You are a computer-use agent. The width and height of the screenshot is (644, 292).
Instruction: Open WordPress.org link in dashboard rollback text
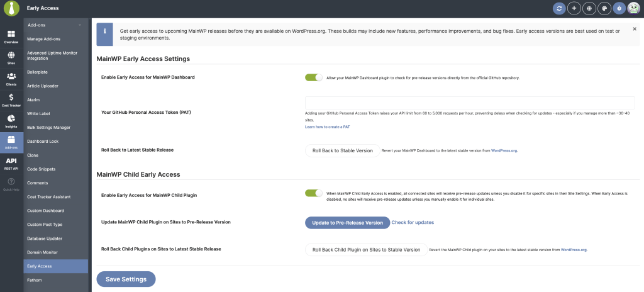[x=504, y=151]
